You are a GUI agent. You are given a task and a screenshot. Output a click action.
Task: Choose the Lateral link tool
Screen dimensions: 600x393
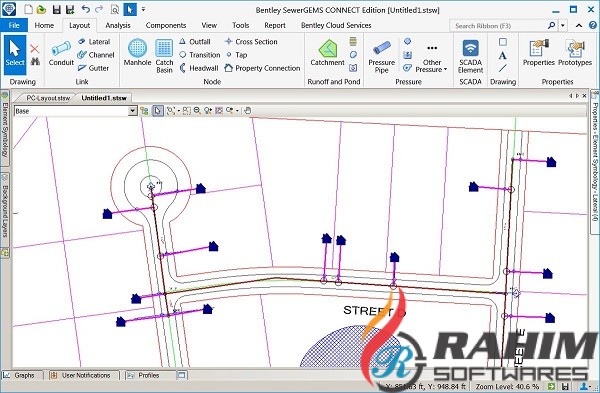(94, 42)
